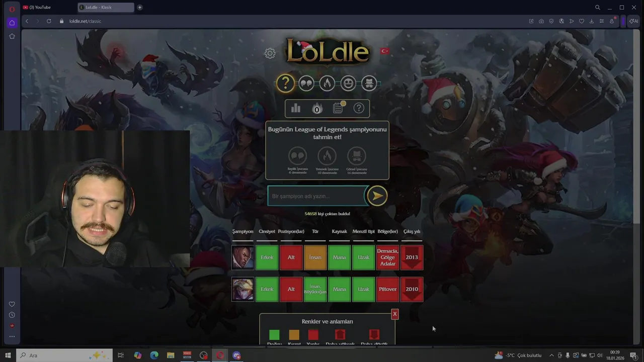Click the translate page icon

coord(561,21)
